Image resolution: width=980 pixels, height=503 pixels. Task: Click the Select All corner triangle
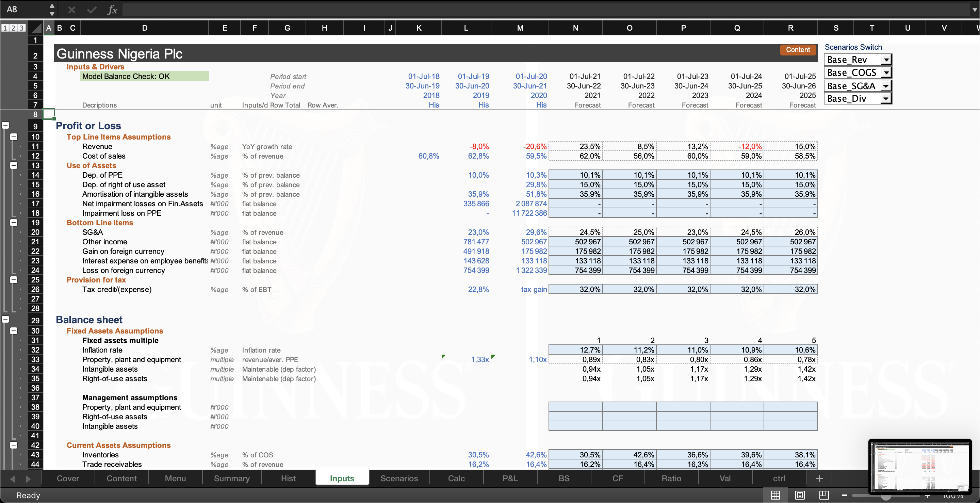[x=36, y=28]
